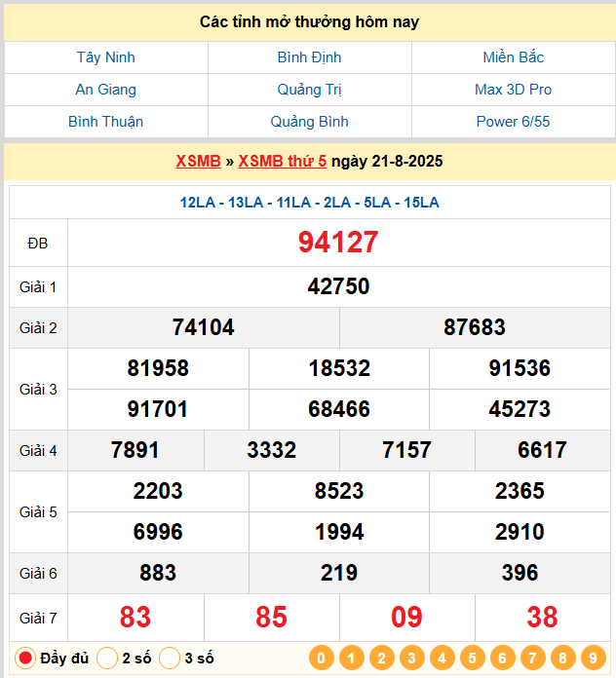Click the Các tỉnh mở thưởng hôm nay heading
The height and width of the screenshot is (678, 616).
pos(309,22)
